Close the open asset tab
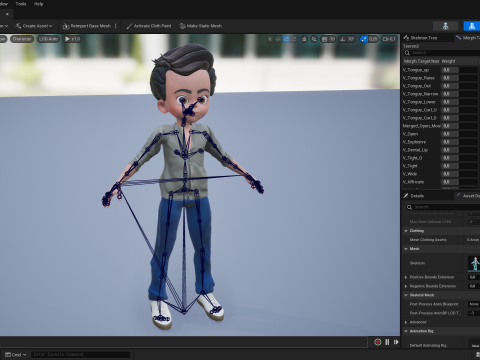Screen dimensions: 480x360 pos(7,14)
